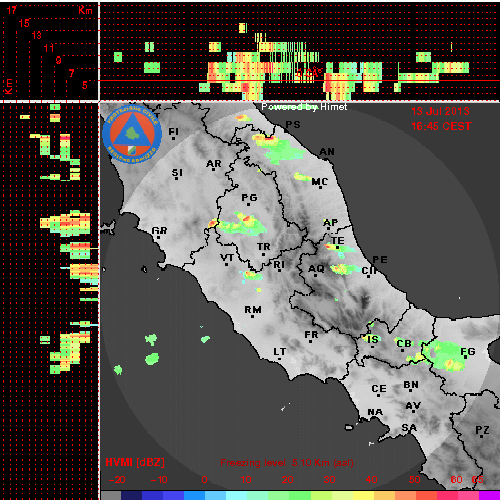The height and width of the screenshot is (500, 500).
Task: Click the FR city label
Action: pos(311,334)
